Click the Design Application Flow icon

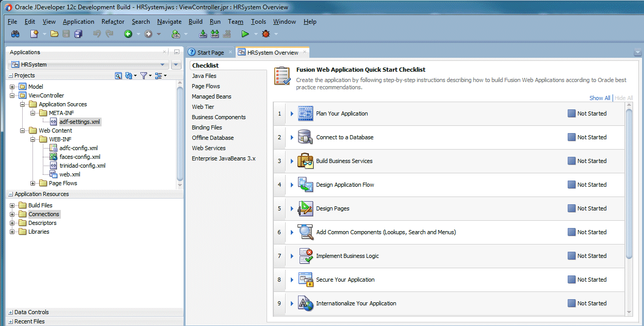pos(305,185)
